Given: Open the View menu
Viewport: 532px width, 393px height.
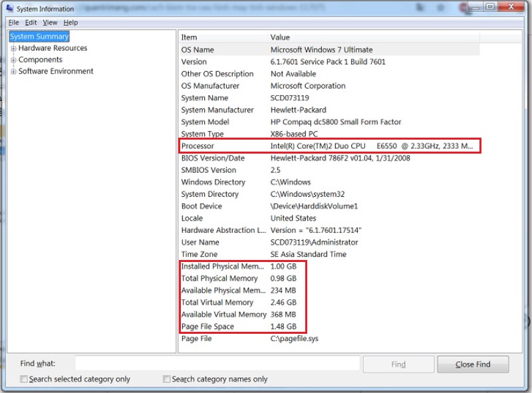Looking at the screenshot, I should click(50, 23).
